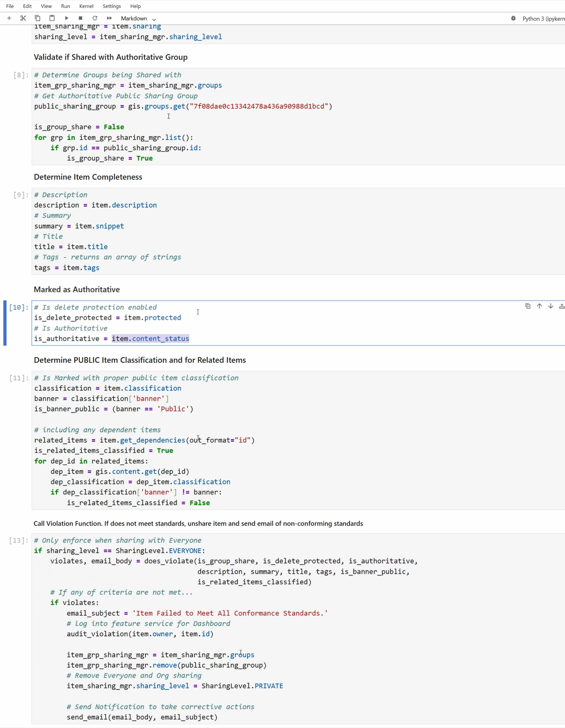Open the Kernel menu

86,6
